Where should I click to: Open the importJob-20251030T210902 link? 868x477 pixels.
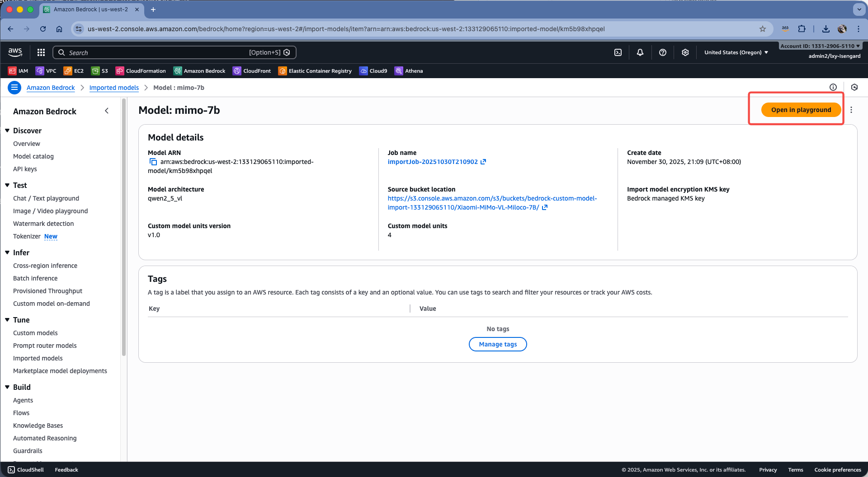click(433, 162)
